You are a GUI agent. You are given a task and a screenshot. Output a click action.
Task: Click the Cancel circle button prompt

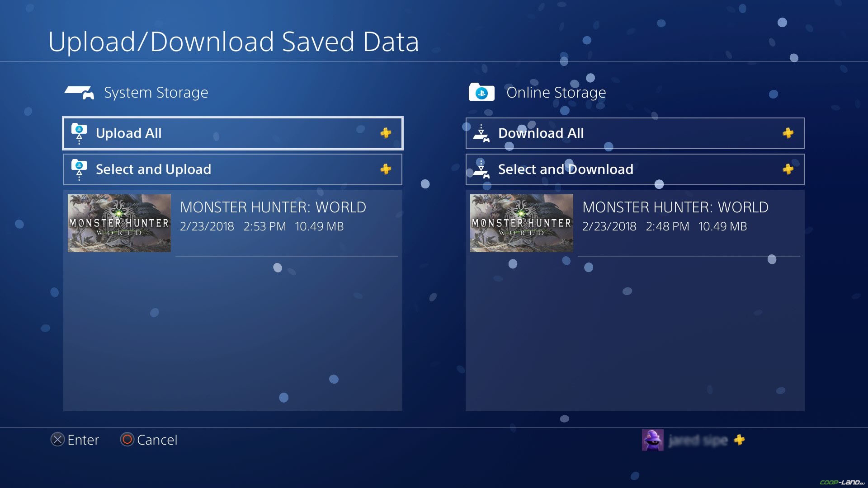[127, 439]
